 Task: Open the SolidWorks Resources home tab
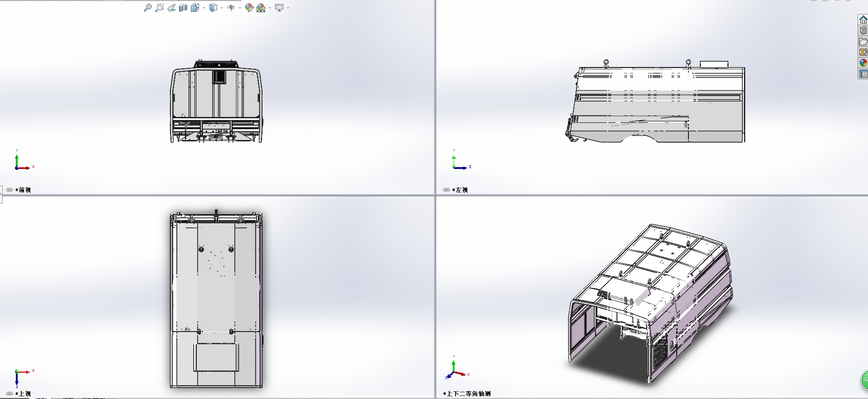pos(863,19)
